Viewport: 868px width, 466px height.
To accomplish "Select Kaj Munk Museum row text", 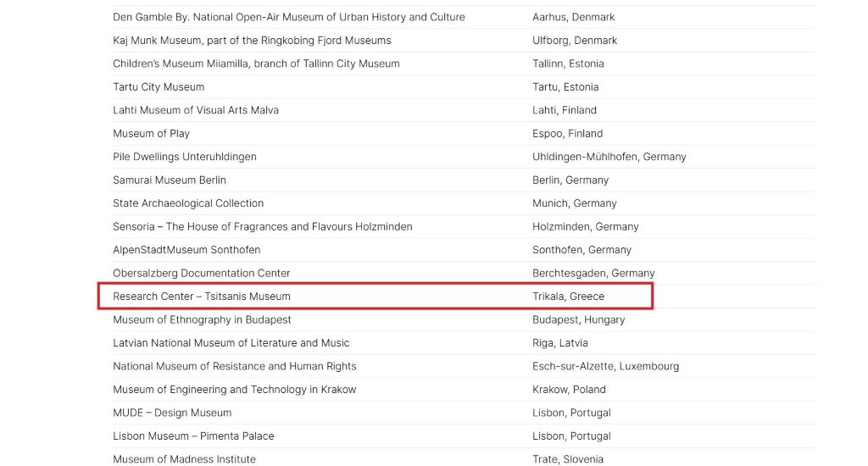I will 252,41.
